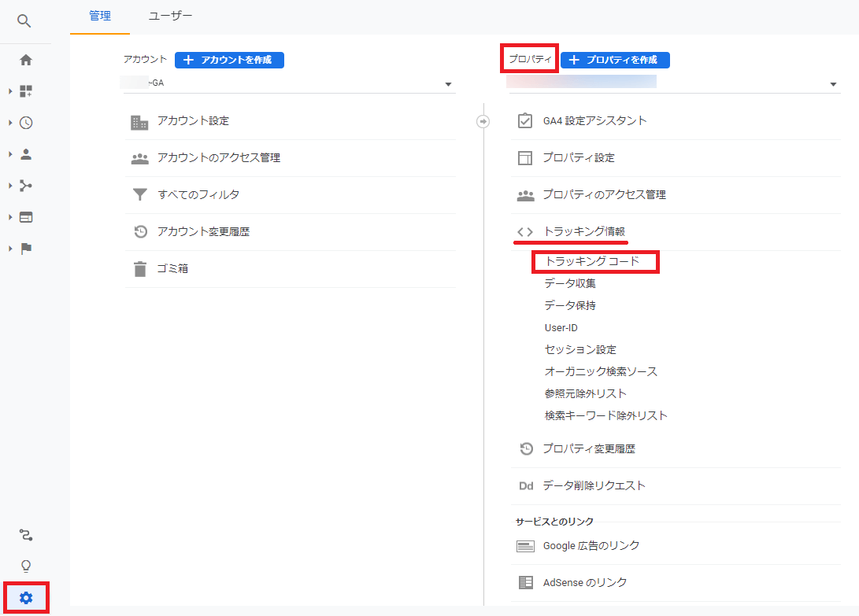Open the Conversions flag icon in sidebar
The height and width of the screenshot is (616, 859).
[26, 249]
